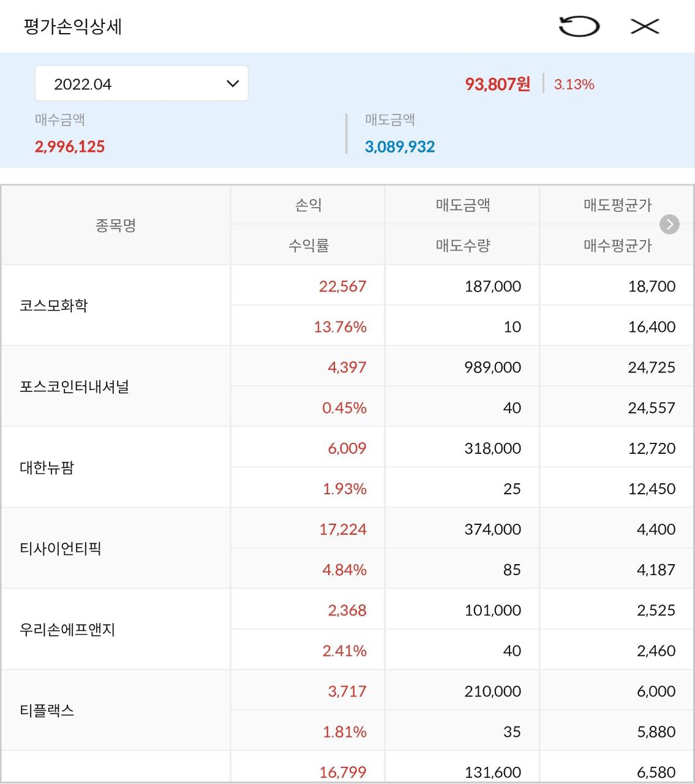Select the 종목명 column header
The width and height of the screenshot is (695, 784).
pos(116,225)
